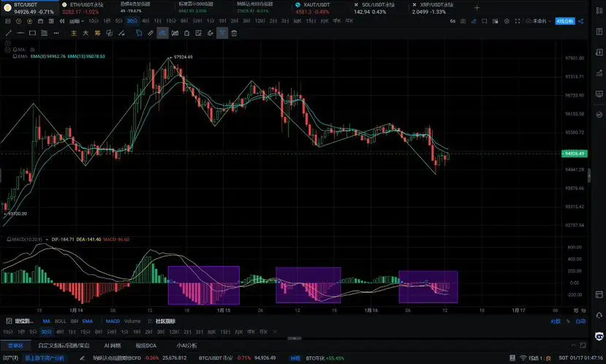
Task: Expand the cloud layout name dropdown
Action: coord(538,21)
